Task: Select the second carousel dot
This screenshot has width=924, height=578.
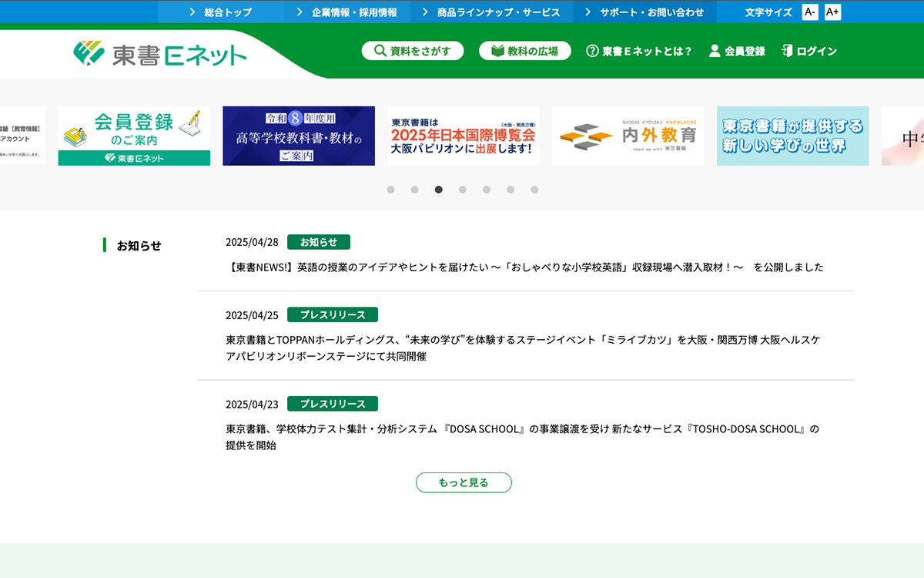Action: coord(414,190)
